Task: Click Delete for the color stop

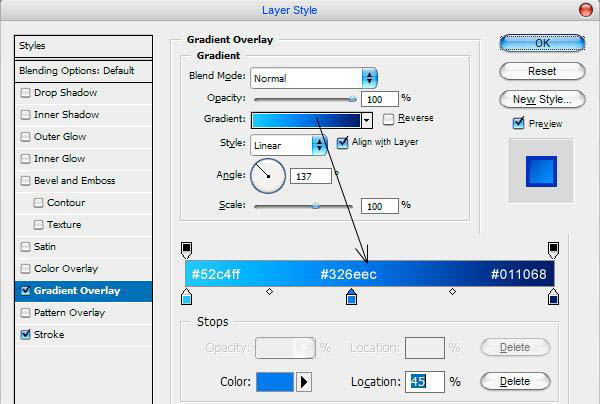Action: (x=515, y=381)
